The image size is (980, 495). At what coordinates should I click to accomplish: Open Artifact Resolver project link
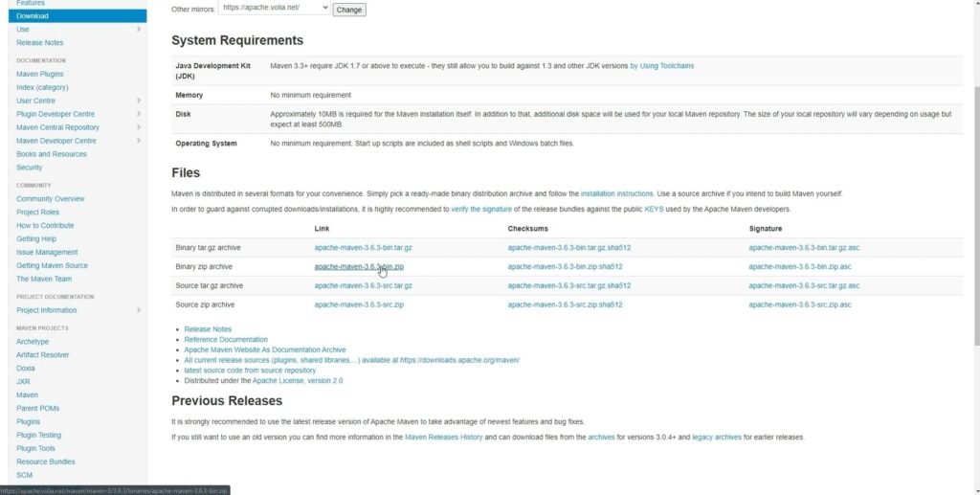tap(42, 355)
